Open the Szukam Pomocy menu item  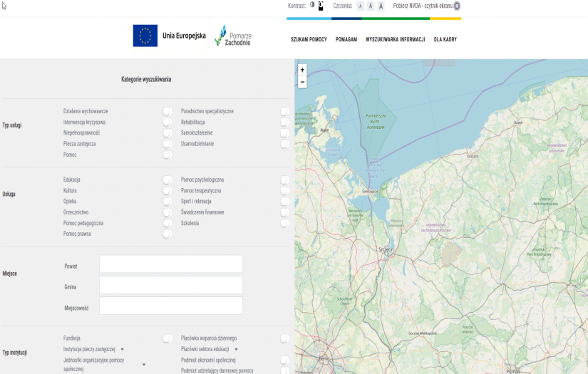pos(309,40)
